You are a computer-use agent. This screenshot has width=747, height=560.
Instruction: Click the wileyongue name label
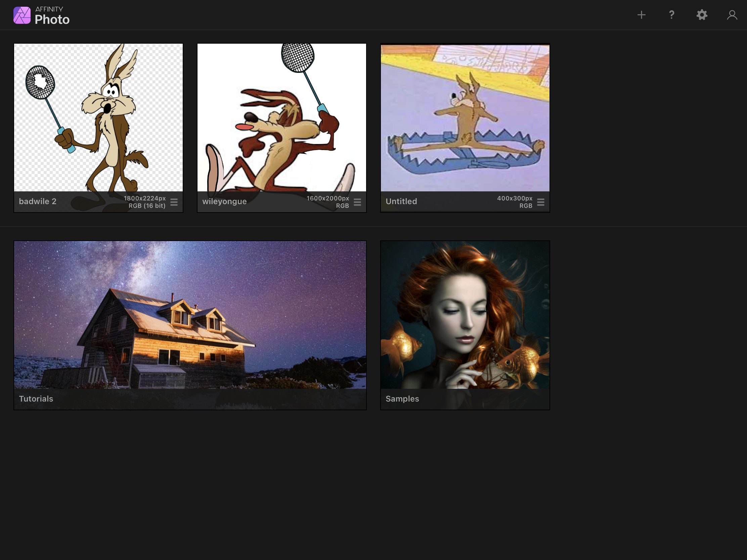tap(225, 201)
